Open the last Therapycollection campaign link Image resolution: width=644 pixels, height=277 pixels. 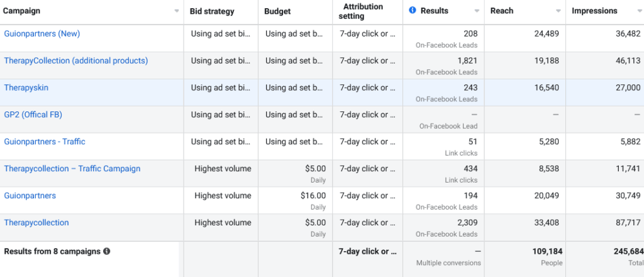click(36, 223)
